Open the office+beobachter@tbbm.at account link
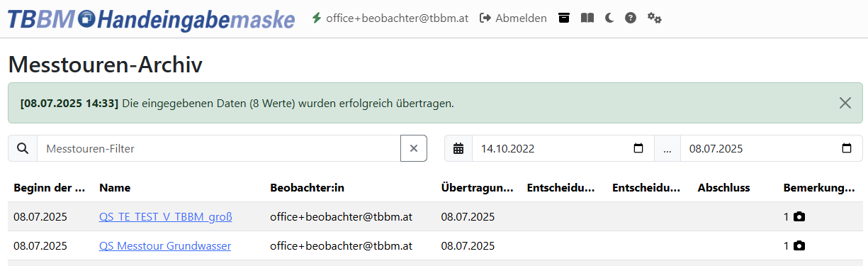Viewport: 868px width, 266px height. click(x=397, y=18)
